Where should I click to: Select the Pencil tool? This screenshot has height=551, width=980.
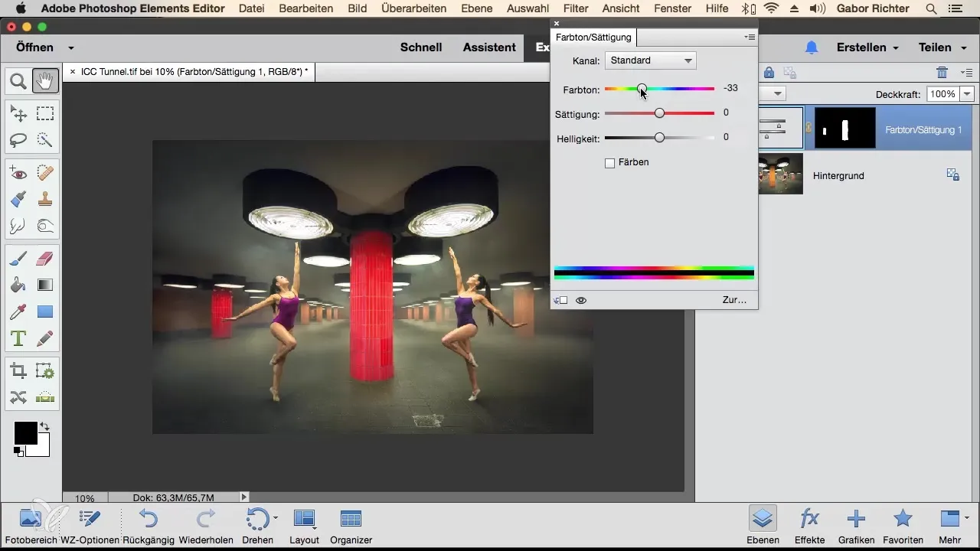click(45, 337)
